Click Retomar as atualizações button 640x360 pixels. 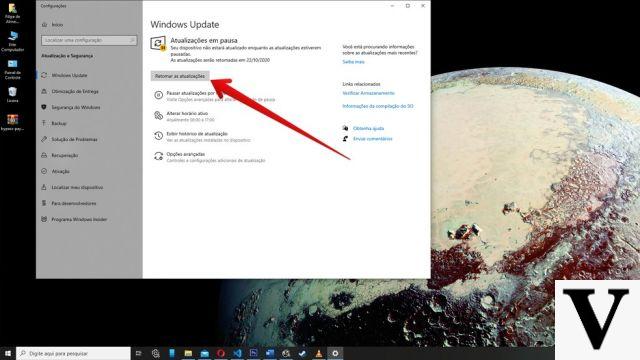(180, 76)
